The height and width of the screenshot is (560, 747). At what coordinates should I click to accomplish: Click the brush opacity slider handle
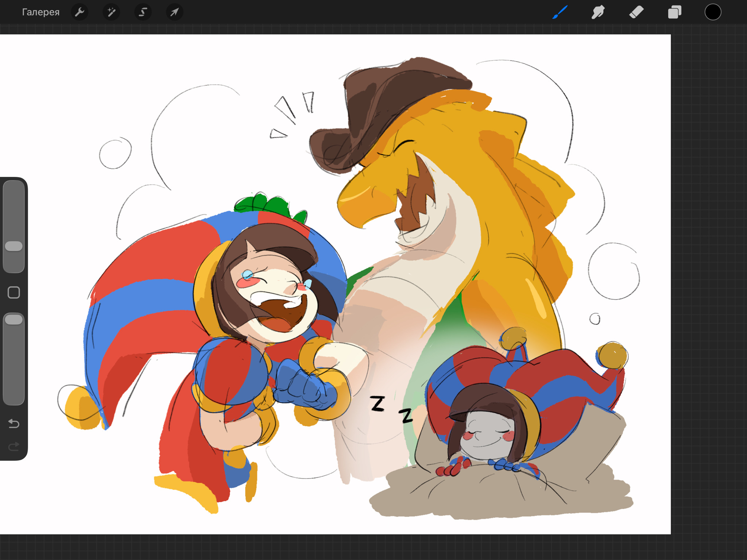click(x=14, y=320)
